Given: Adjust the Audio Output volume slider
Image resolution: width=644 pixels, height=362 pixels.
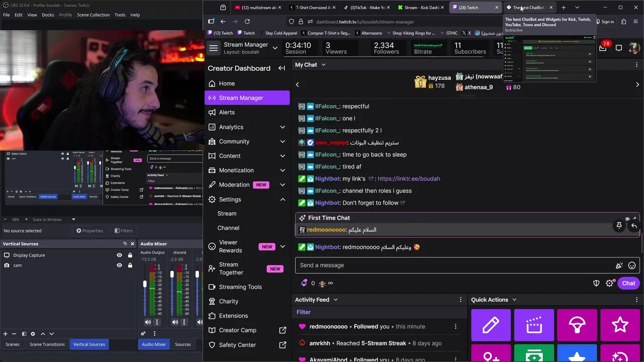Looking at the screenshot, I should click(x=145, y=284).
